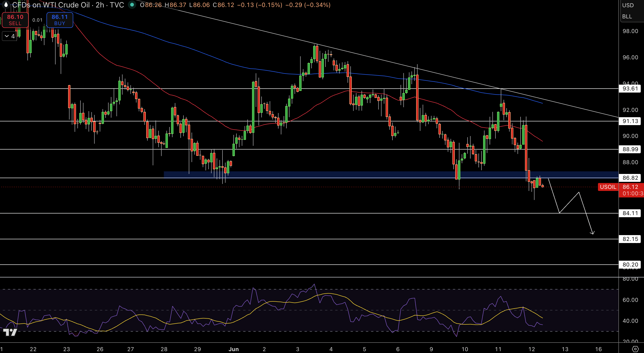This screenshot has height=353, width=644.
Task: Click the 80.20 price level label
Action: [630, 264]
